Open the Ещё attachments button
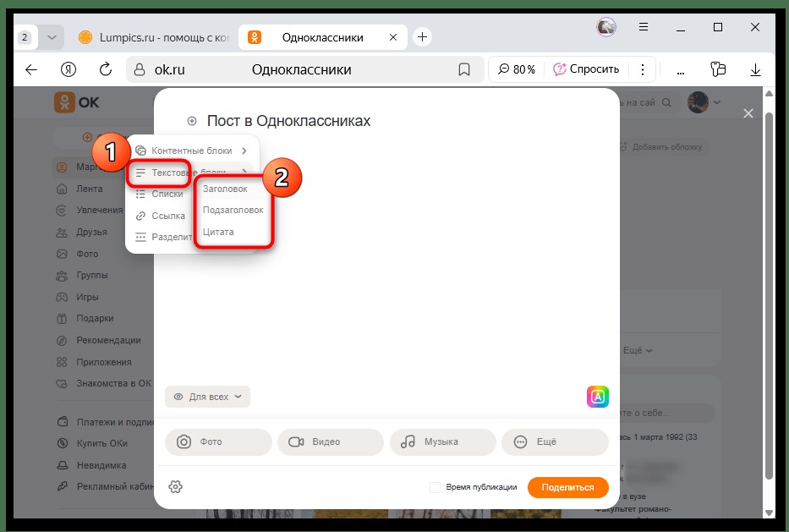The height and width of the screenshot is (532, 789). point(555,442)
